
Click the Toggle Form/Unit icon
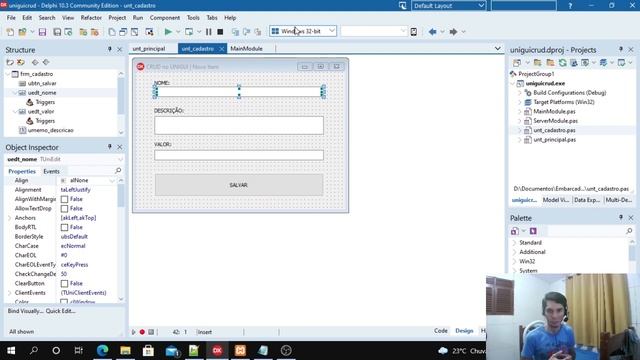(134, 31)
